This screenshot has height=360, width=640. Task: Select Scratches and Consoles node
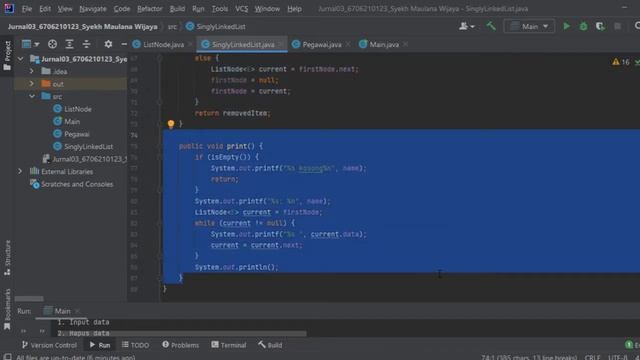[x=72, y=184]
